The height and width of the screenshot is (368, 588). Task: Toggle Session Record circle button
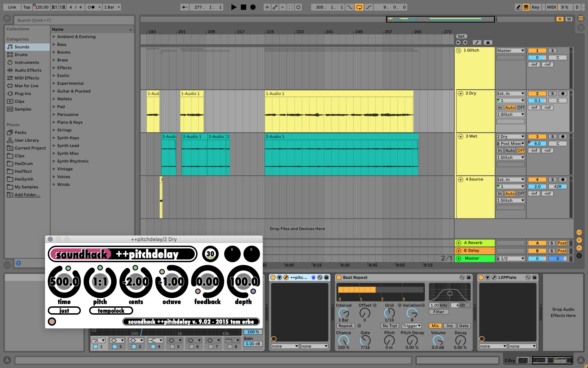click(x=298, y=7)
